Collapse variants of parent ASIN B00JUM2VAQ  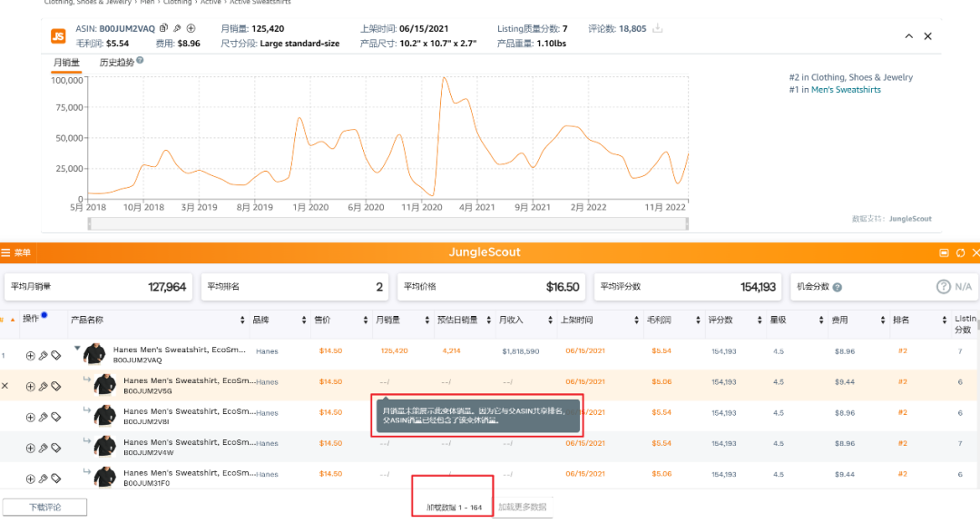click(x=77, y=348)
